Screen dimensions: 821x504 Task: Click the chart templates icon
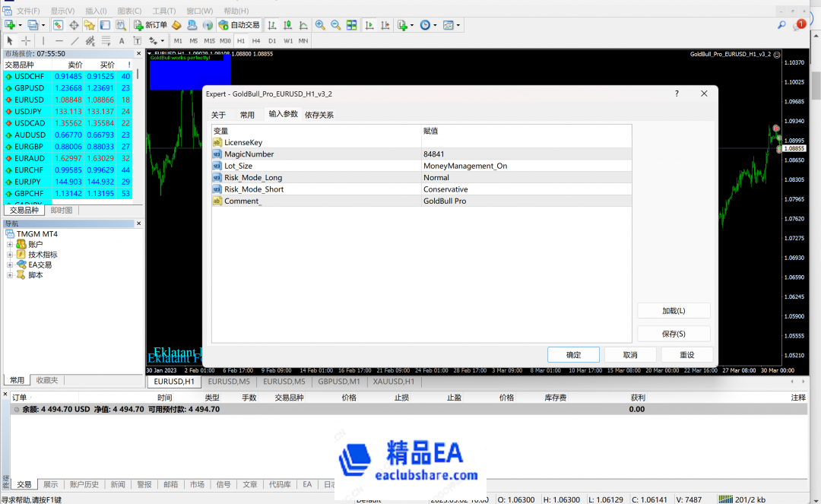pos(449,24)
